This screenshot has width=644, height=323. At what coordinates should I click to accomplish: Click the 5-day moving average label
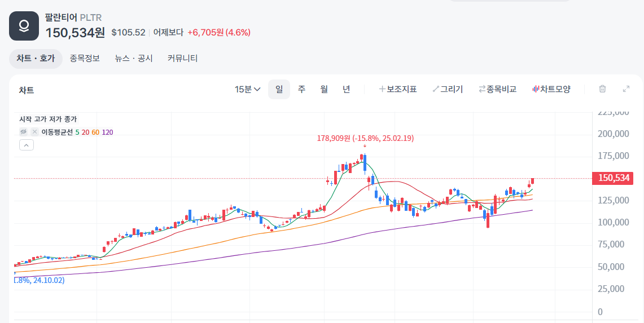pos(77,132)
